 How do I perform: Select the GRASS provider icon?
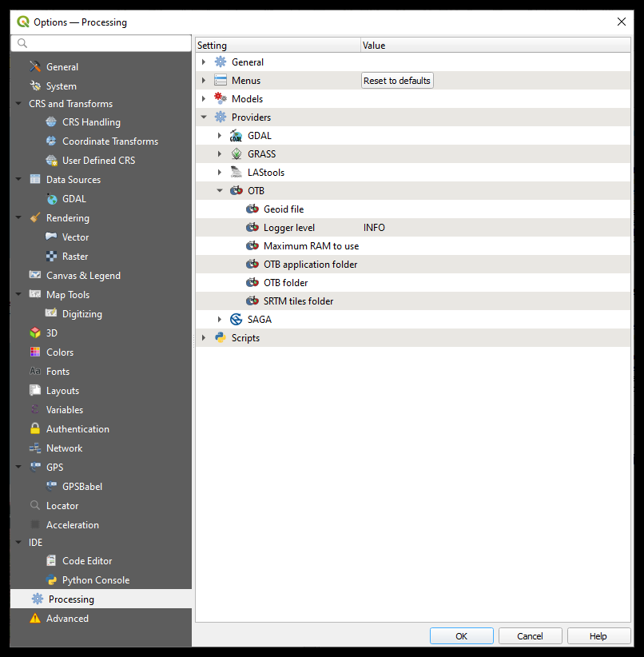(236, 153)
